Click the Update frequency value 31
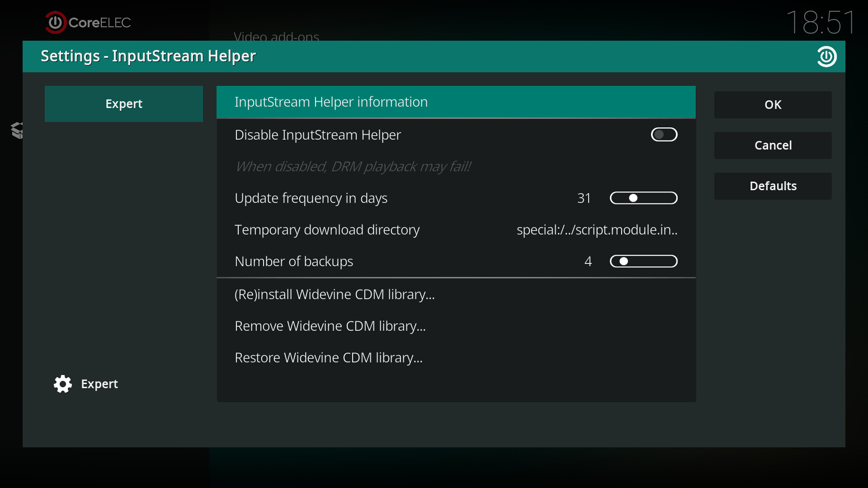Viewport: 868px width, 488px height. (584, 198)
